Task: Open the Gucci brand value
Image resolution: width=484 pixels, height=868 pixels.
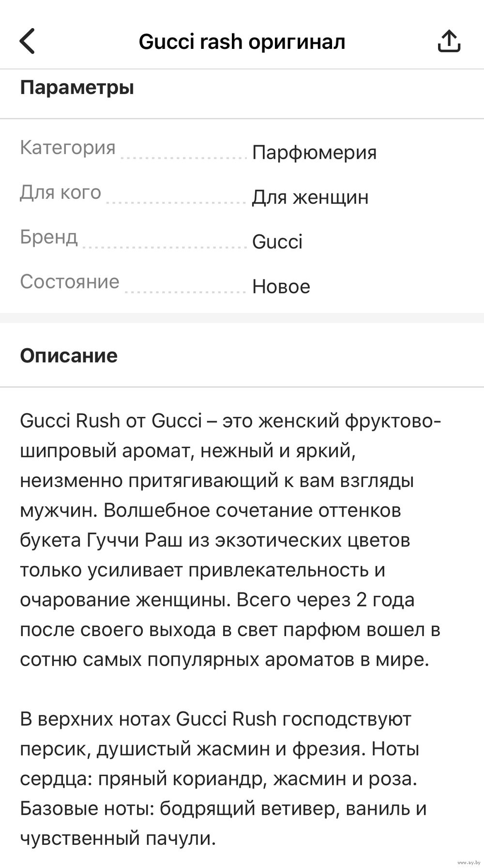Action: [x=277, y=242]
